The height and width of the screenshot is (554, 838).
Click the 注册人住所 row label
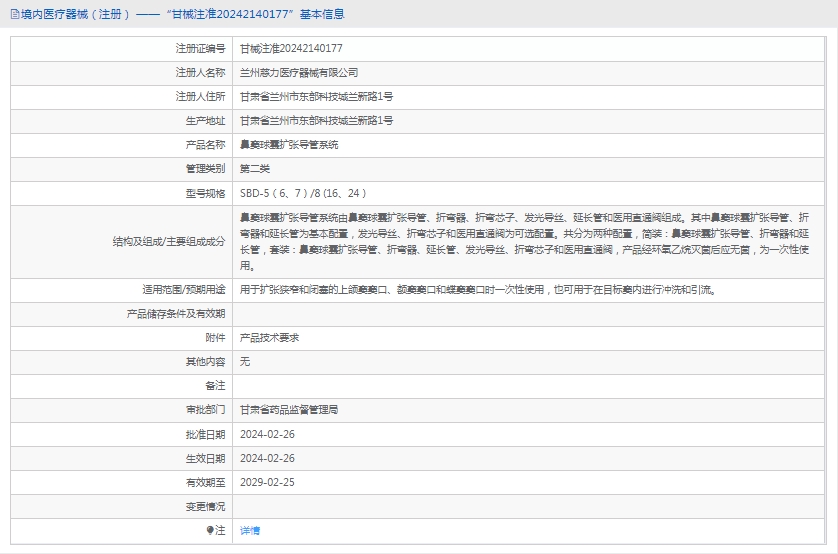200,96
